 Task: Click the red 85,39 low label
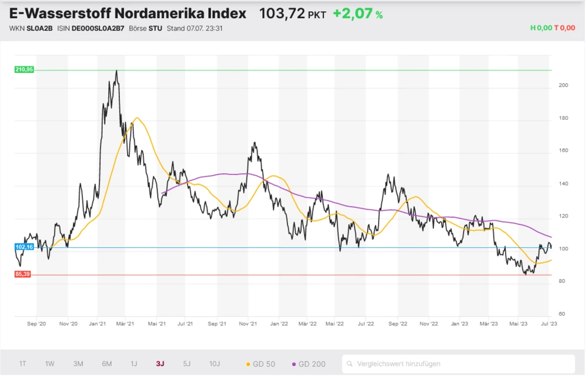23,274
